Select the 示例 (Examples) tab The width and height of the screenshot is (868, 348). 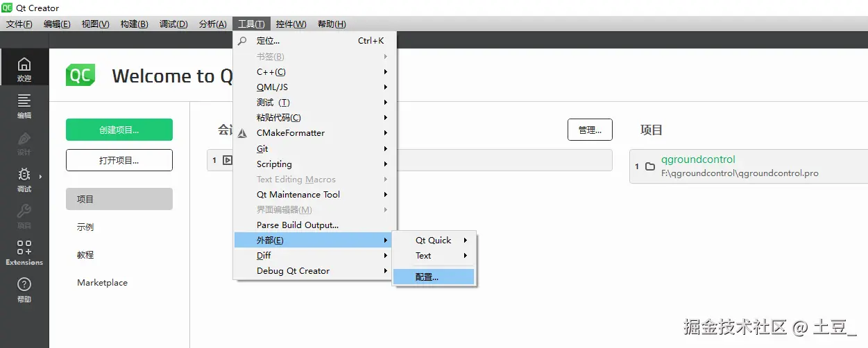[x=119, y=227]
